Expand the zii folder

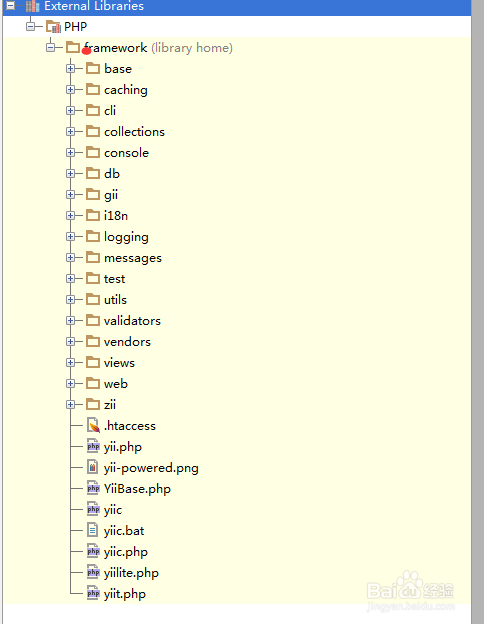pos(70,405)
